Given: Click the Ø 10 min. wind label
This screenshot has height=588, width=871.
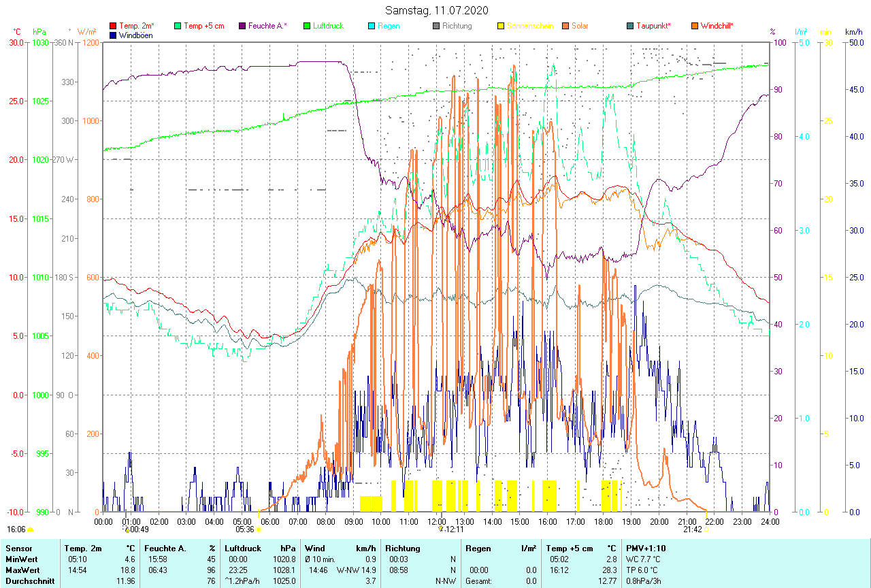Looking at the screenshot, I should tap(320, 559).
